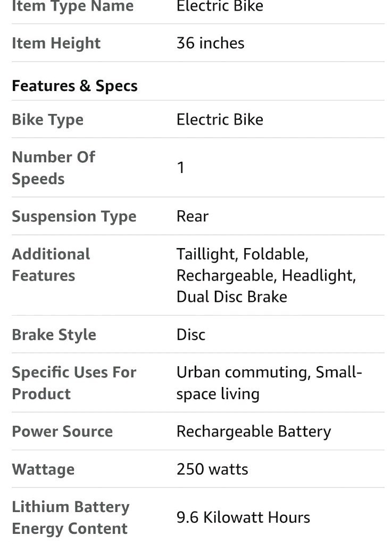Select the value 1 for speeds
The image size is (392, 544).
click(x=181, y=168)
